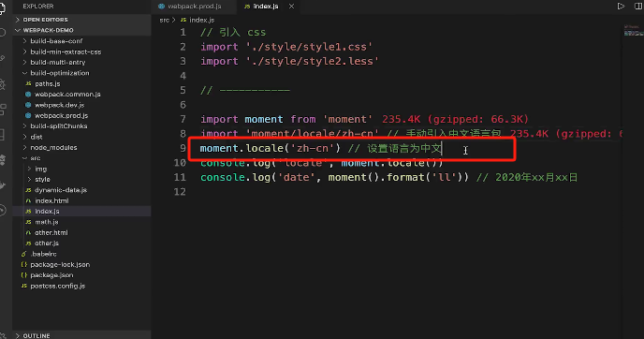Click the JS icon in breadcrumb index.js
The width and height of the screenshot is (644, 339).
click(183, 20)
